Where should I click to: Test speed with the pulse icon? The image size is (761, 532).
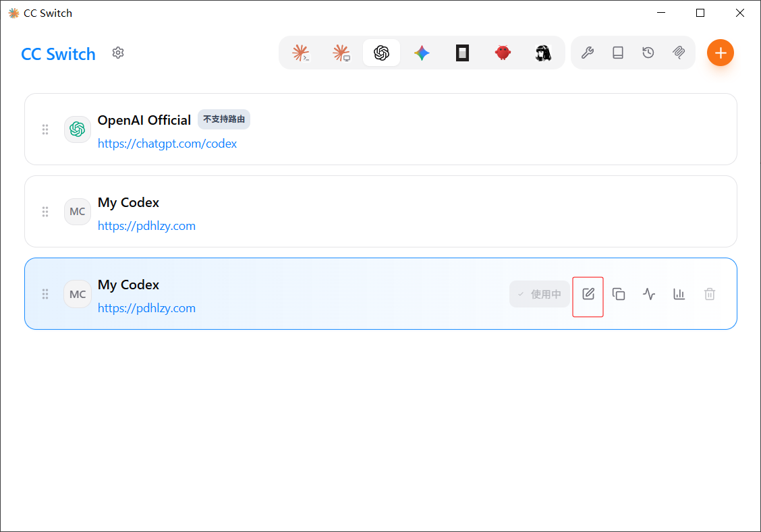649,294
